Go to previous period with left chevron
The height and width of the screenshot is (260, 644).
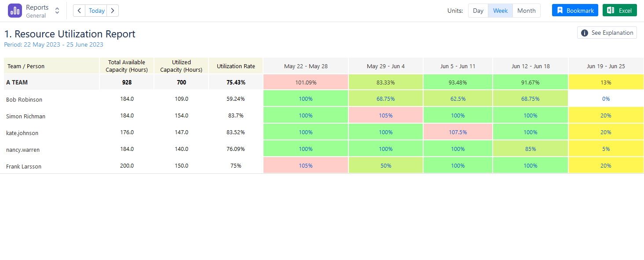(79, 11)
